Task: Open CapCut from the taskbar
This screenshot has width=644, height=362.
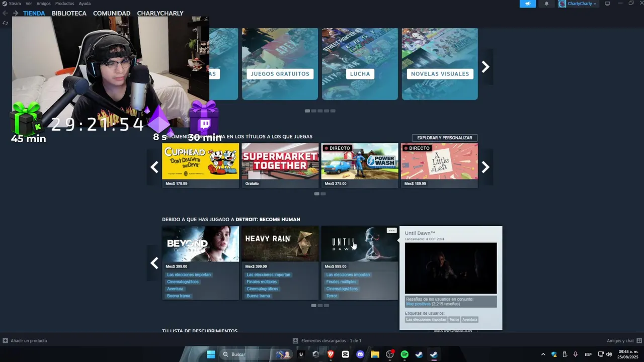Action: [345, 354]
